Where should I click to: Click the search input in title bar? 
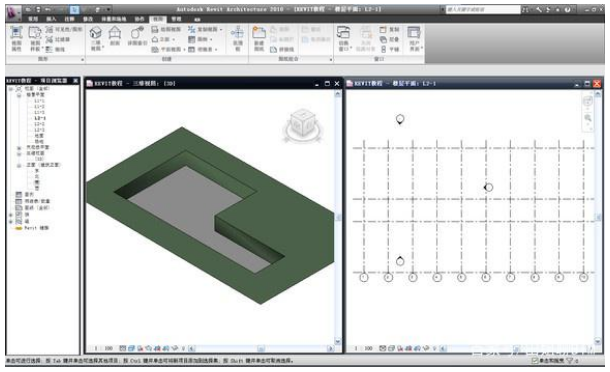point(482,9)
